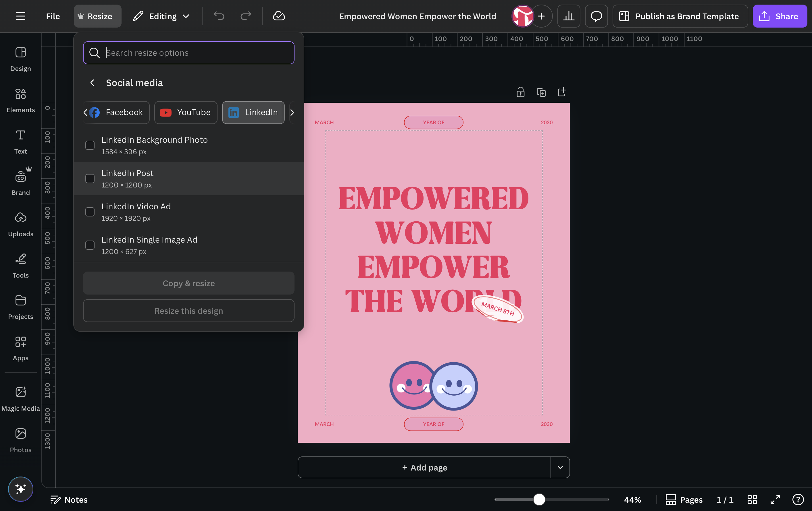812x511 pixels.
Task: Show next social platform chips arrow
Action: point(292,113)
